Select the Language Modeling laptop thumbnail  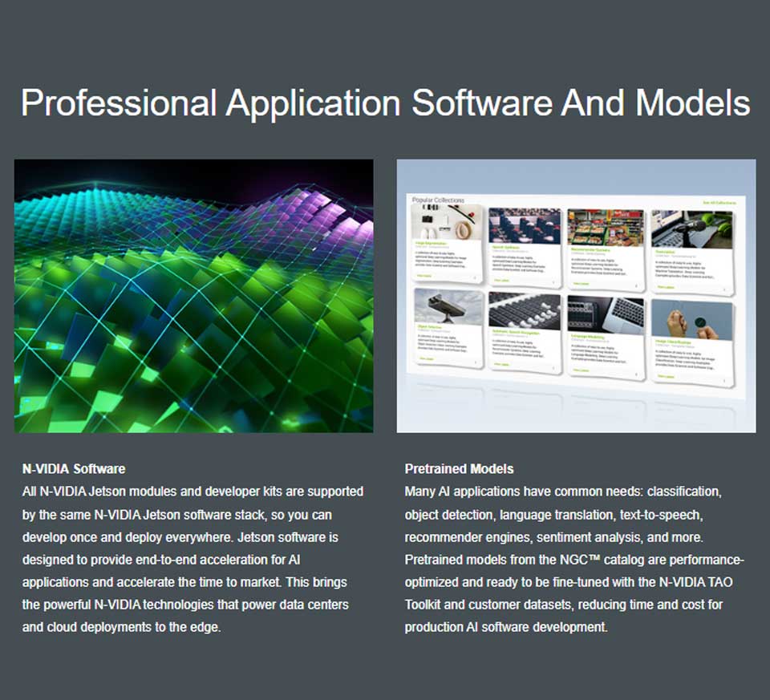[x=605, y=314]
